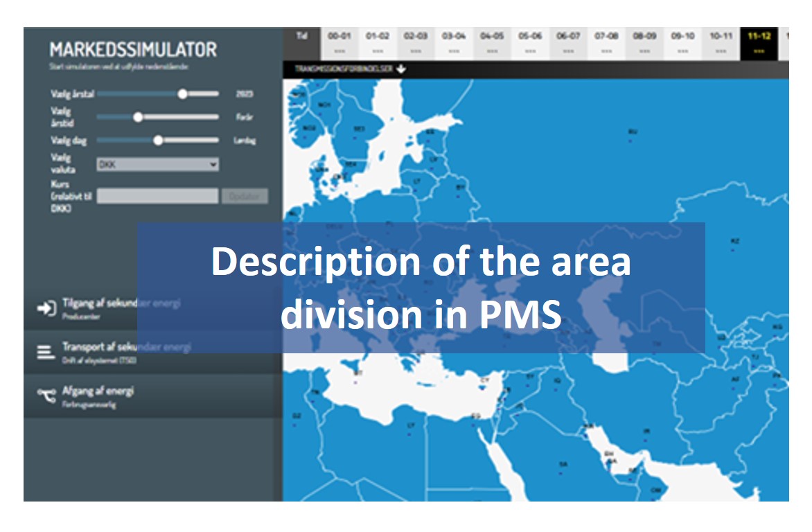
Task: Click the Afgang af energi branch icon
Action: coord(46,395)
